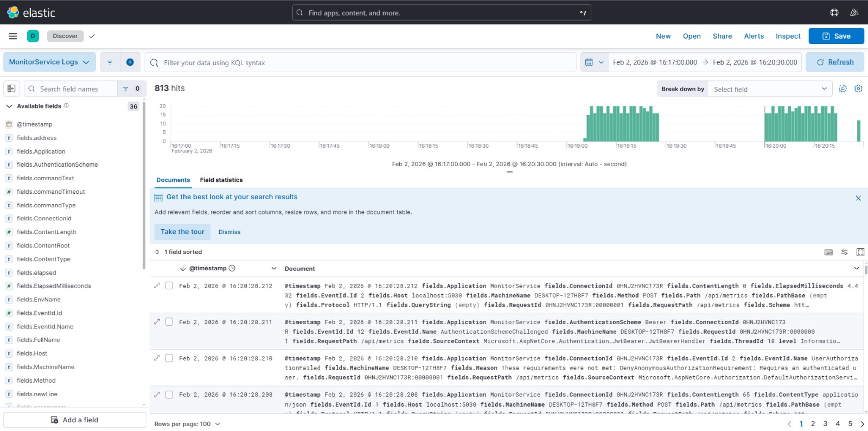Open @timestamp column header actions chevron
This screenshot has height=431, width=868.
click(273, 269)
